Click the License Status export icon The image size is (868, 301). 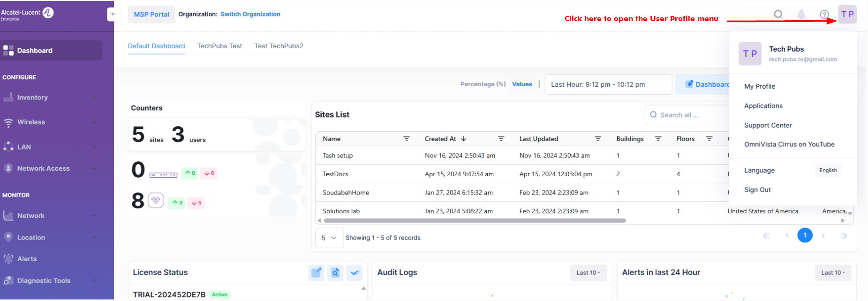[317, 272]
